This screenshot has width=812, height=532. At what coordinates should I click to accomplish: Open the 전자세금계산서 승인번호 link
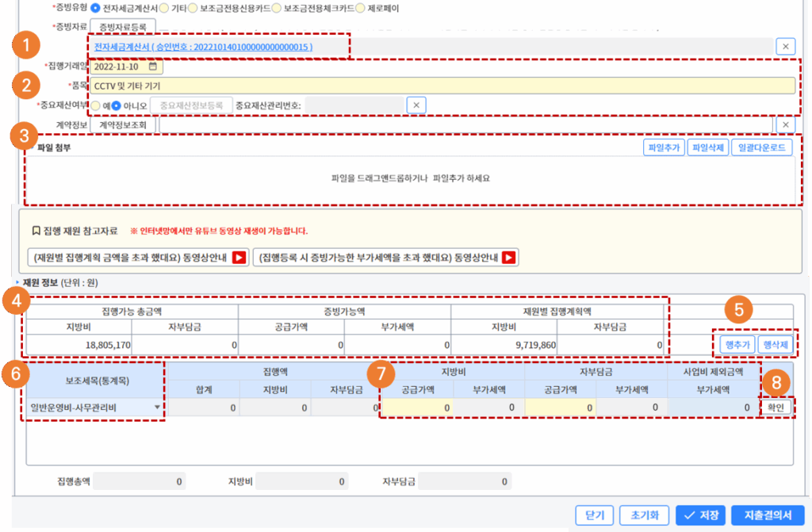[x=204, y=47]
